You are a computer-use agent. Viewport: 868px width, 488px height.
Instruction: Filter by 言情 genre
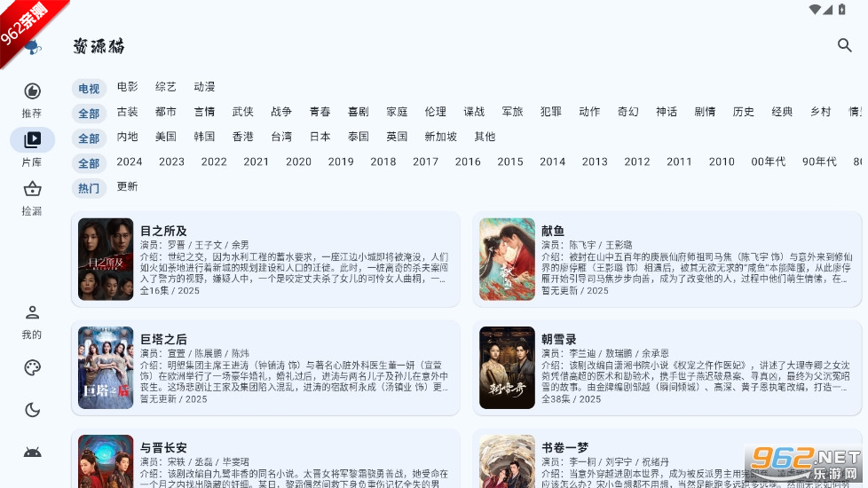pyautogui.click(x=204, y=112)
